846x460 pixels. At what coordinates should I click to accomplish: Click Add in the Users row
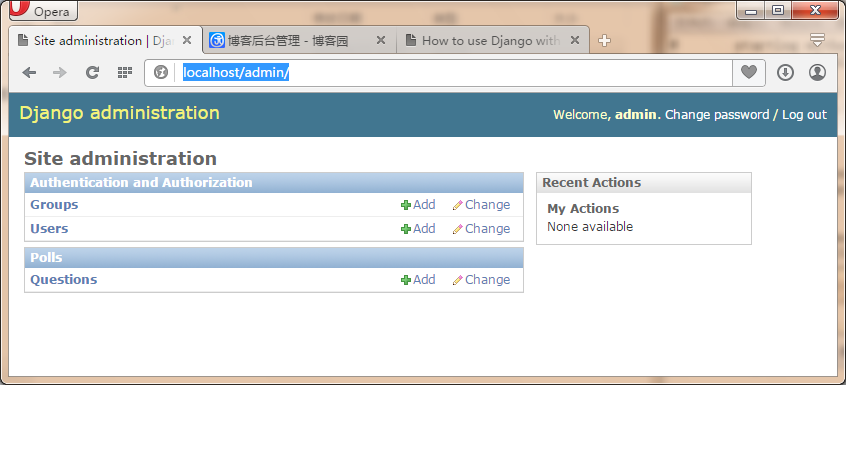419,229
